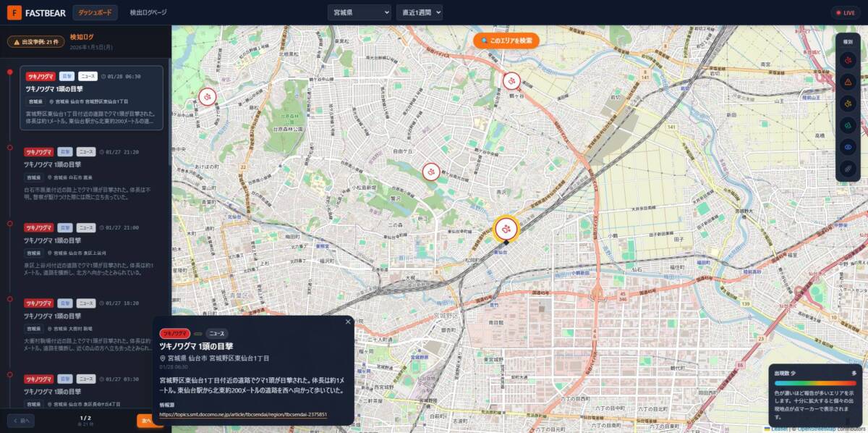Select the red bear paw species filter icon
Image resolution: width=868 pixels, height=433 pixels.
click(849, 60)
